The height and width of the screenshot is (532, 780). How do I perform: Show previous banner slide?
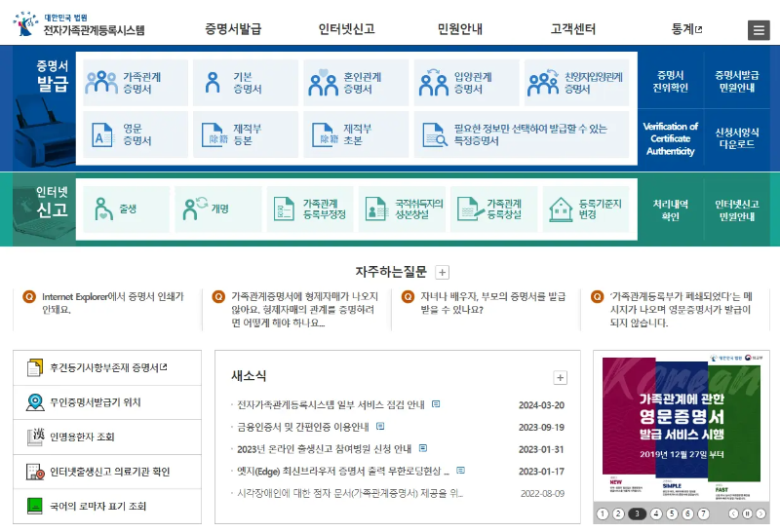(733, 513)
